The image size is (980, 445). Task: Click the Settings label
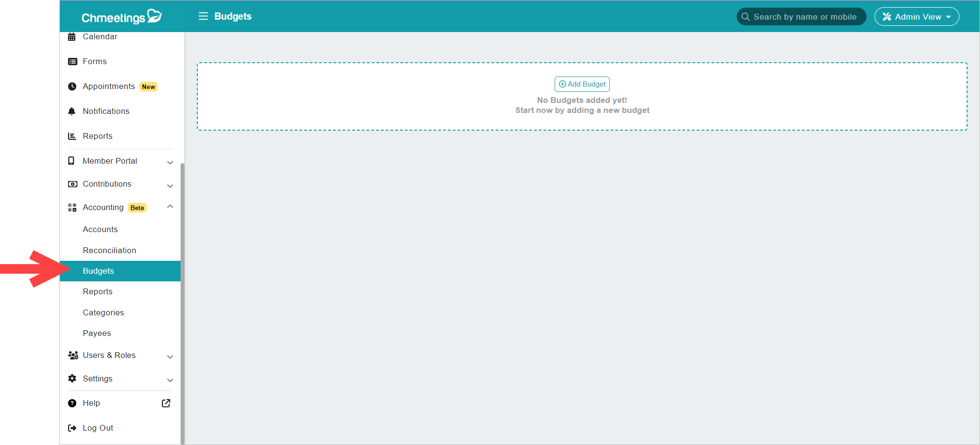pyautogui.click(x=97, y=378)
